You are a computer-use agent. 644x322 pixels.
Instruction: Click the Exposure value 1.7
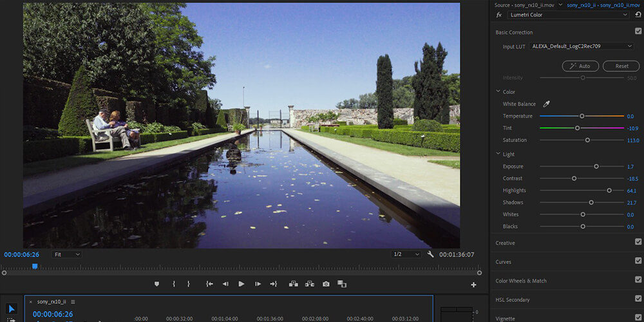coord(630,167)
